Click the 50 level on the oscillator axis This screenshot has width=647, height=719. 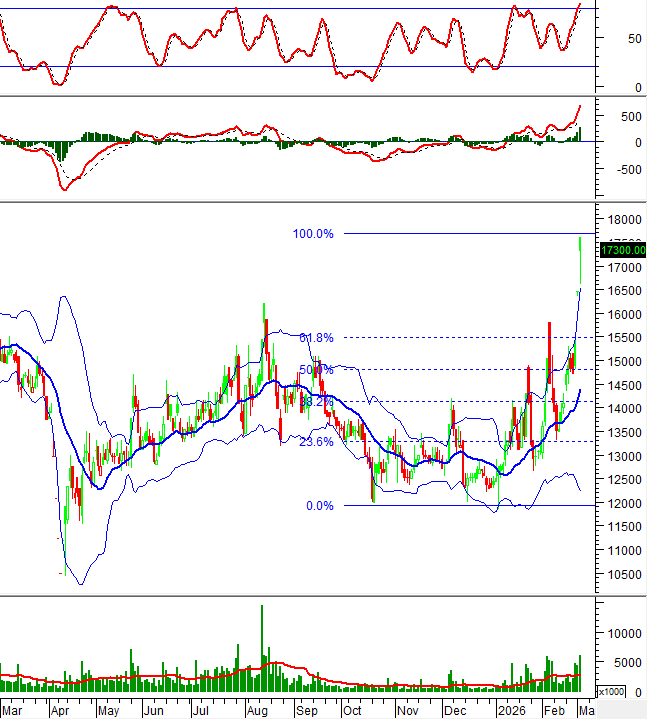(x=606, y=40)
